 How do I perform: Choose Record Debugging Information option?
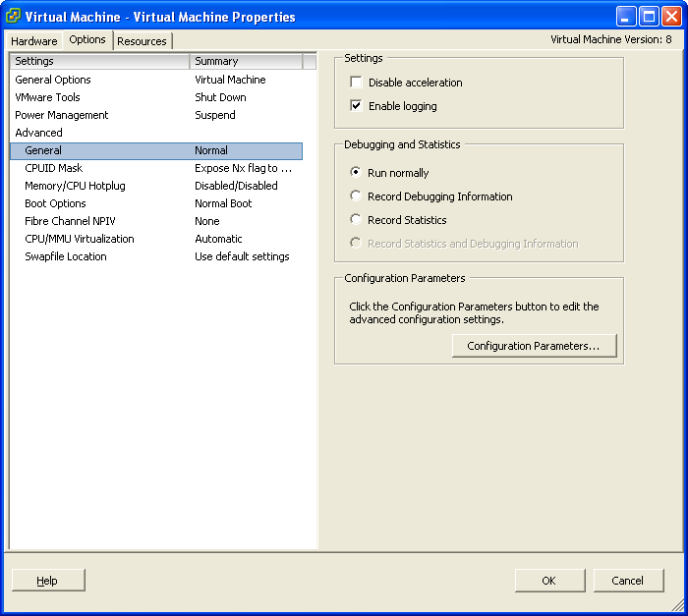pyautogui.click(x=356, y=196)
